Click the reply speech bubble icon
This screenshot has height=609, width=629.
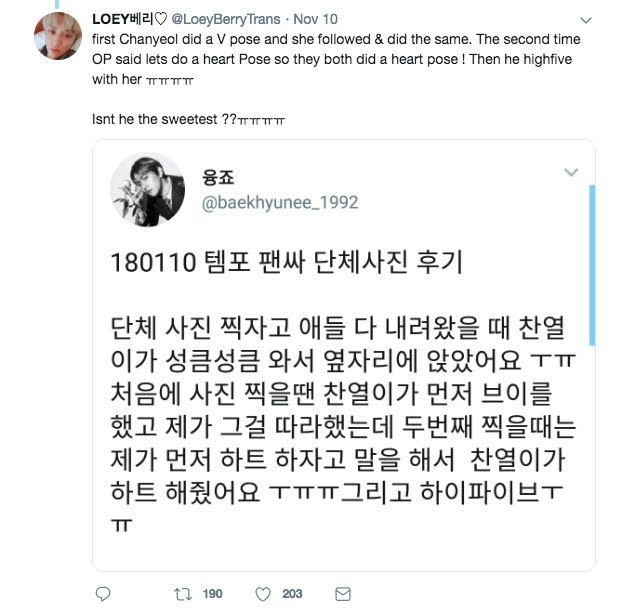(x=103, y=594)
